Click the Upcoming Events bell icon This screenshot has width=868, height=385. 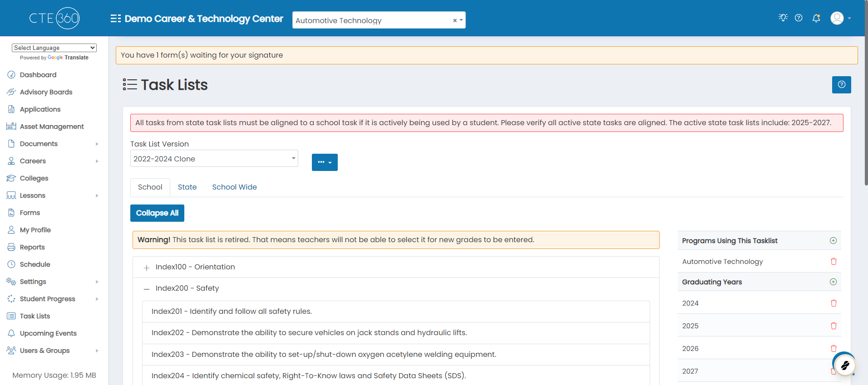click(x=11, y=333)
